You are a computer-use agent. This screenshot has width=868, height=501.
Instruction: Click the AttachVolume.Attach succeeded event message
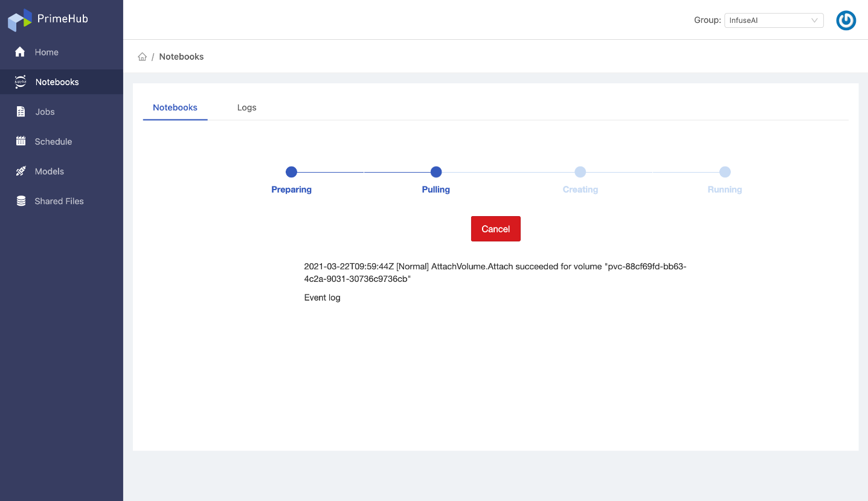[495, 272]
